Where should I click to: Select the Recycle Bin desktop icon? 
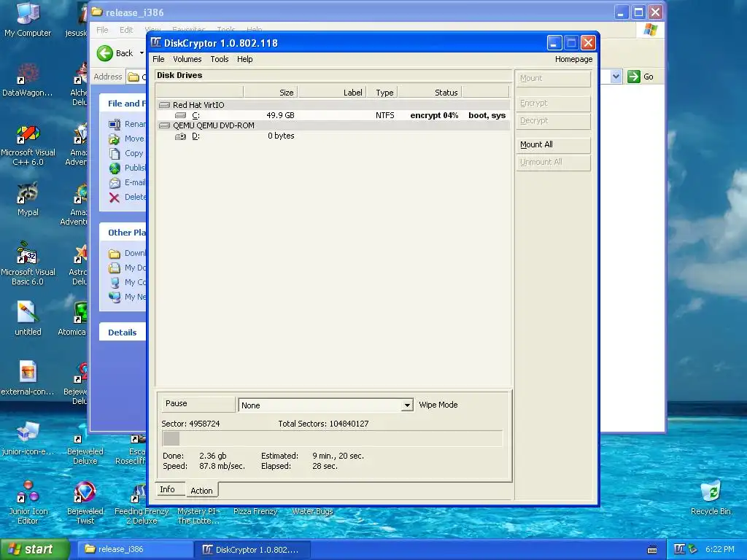pos(711,497)
